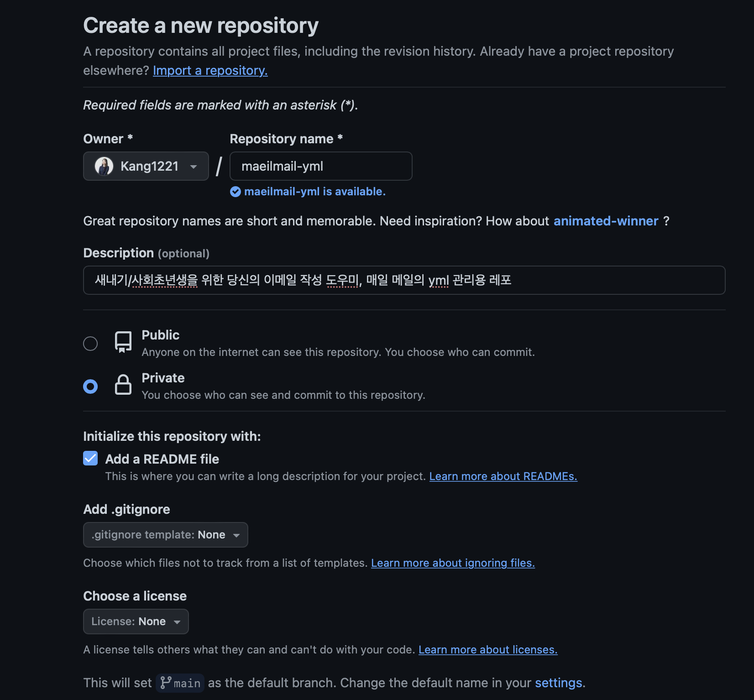Open Learn more about READMEs link
Image resolution: width=754 pixels, height=700 pixels.
[x=503, y=476]
